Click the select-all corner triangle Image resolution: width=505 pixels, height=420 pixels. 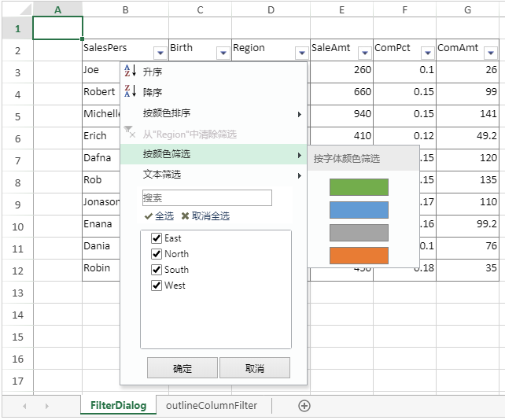26,9
